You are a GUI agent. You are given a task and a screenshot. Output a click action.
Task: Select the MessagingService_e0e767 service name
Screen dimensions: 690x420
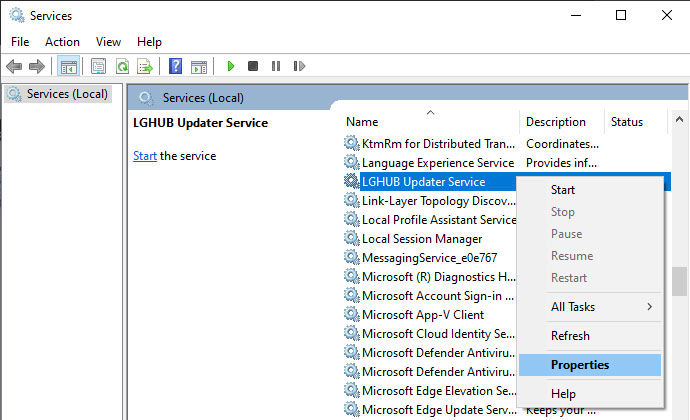(x=429, y=258)
